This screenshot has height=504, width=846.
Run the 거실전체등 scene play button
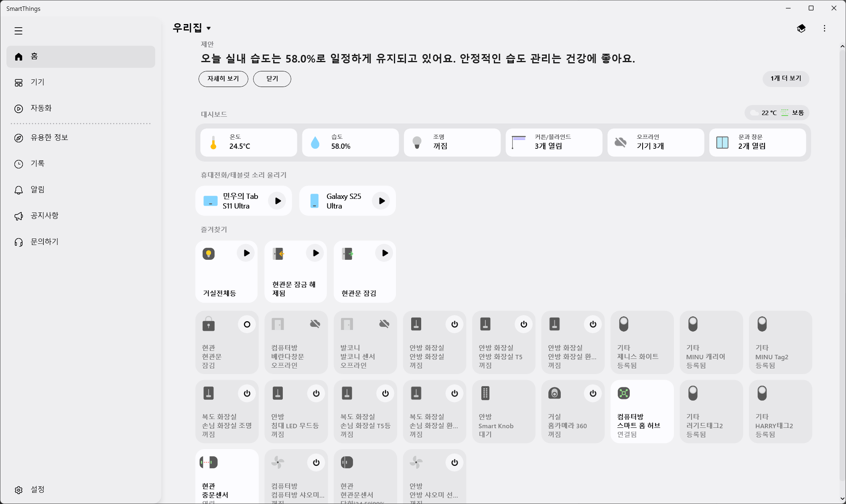246,253
